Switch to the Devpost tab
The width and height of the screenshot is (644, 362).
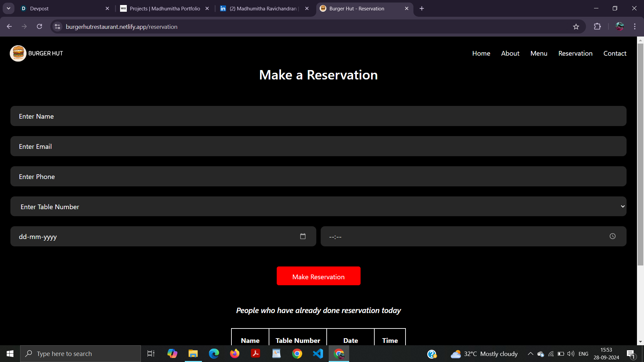pyautogui.click(x=60, y=8)
